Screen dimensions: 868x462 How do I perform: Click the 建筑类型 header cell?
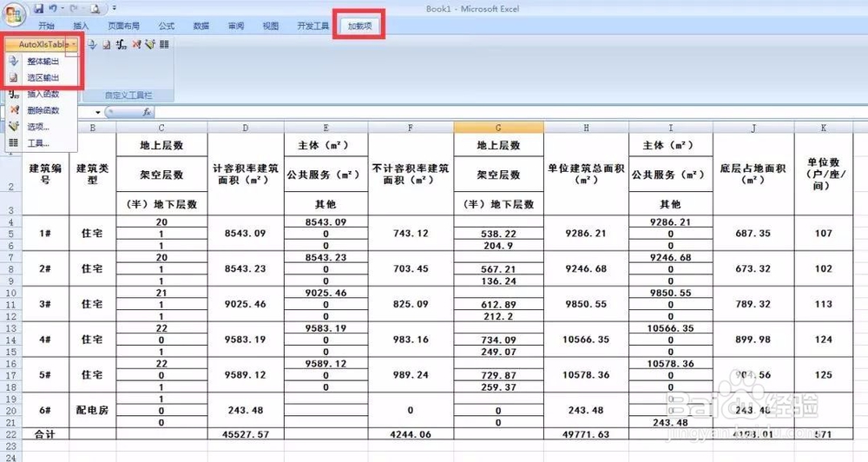(x=93, y=174)
